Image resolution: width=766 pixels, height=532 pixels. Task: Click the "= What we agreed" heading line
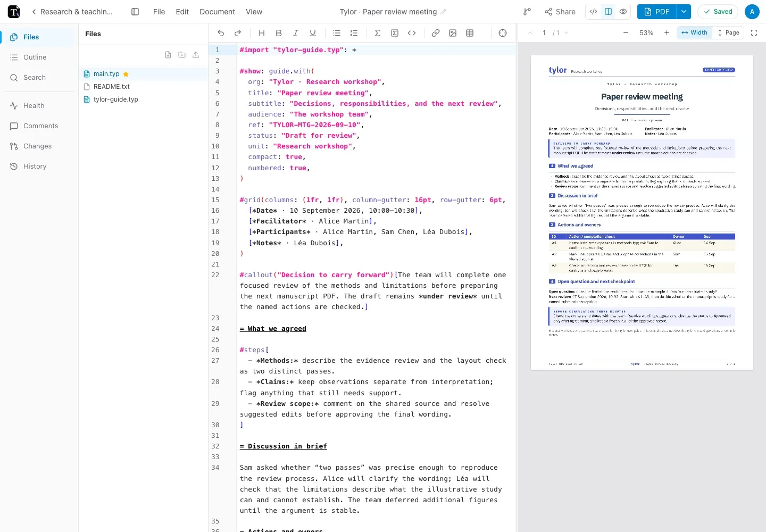point(273,328)
